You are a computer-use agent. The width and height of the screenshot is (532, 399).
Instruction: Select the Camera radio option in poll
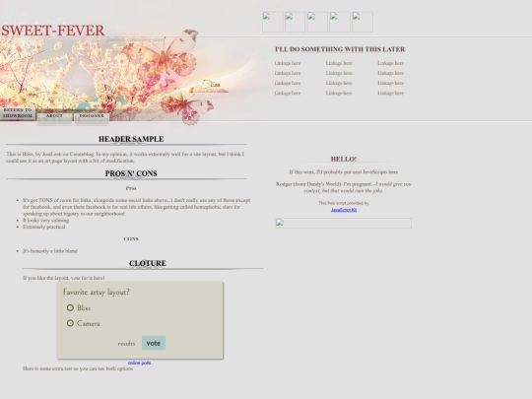(70, 323)
